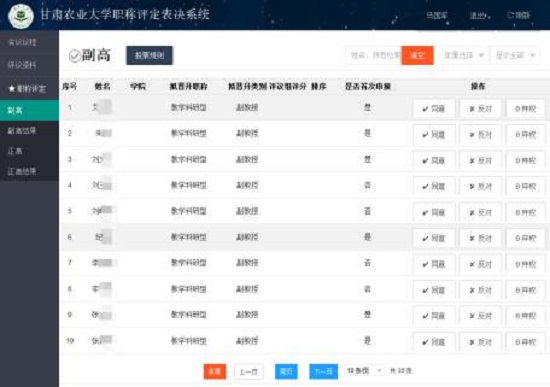550x387 pixels.
Task: Click the university logo emblem
Action: tap(21, 16)
